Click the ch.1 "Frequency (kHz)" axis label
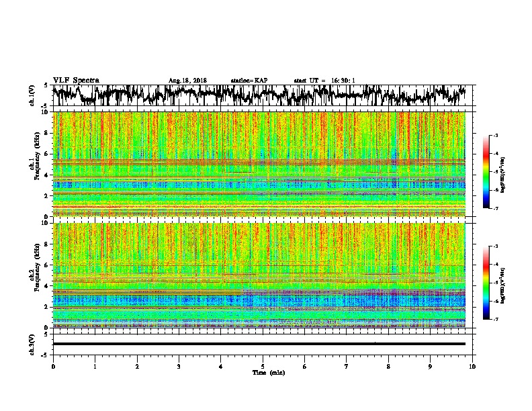Screen dimensions: 532x411 (x=37, y=156)
